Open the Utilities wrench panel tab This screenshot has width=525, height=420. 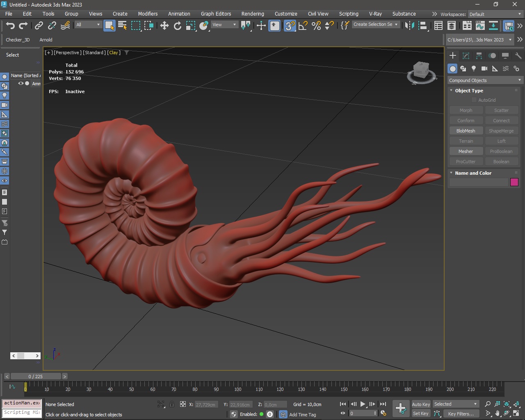pyautogui.click(x=518, y=56)
